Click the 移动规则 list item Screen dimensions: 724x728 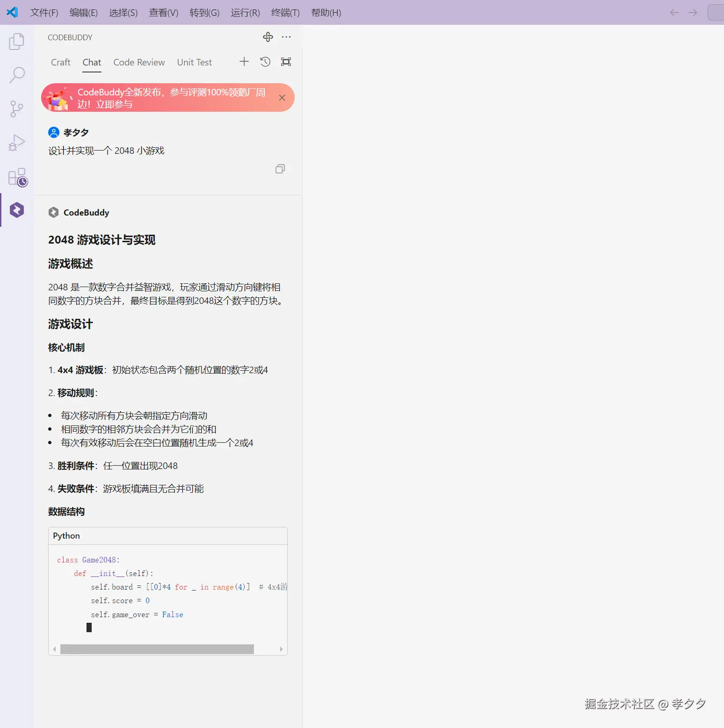pyautogui.click(x=73, y=393)
